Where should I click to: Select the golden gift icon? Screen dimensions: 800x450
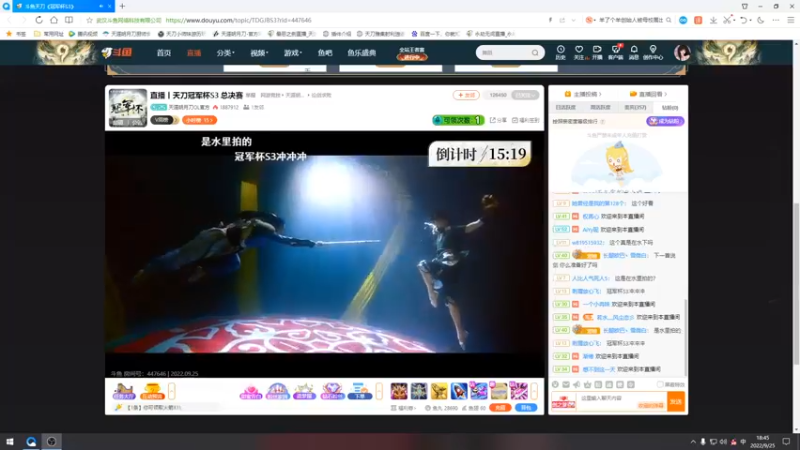[x=439, y=391]
